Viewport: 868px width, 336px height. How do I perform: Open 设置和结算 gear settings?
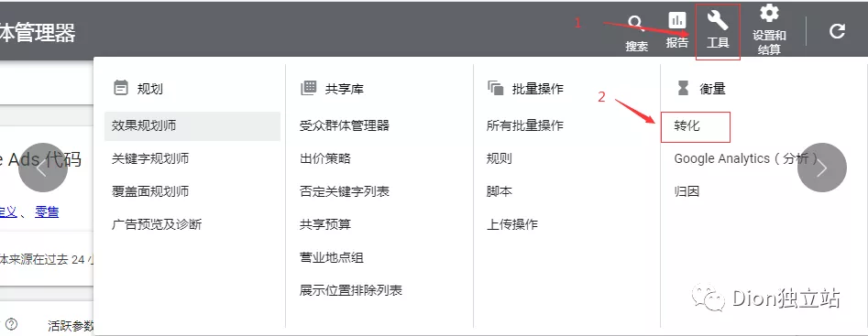click(x=769, y=30)
